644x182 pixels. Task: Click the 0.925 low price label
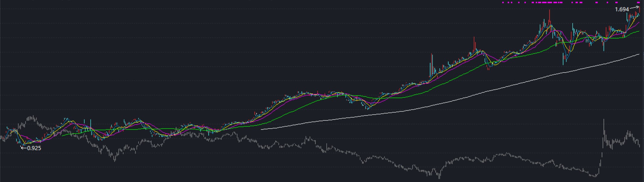(x=34, y=148)
